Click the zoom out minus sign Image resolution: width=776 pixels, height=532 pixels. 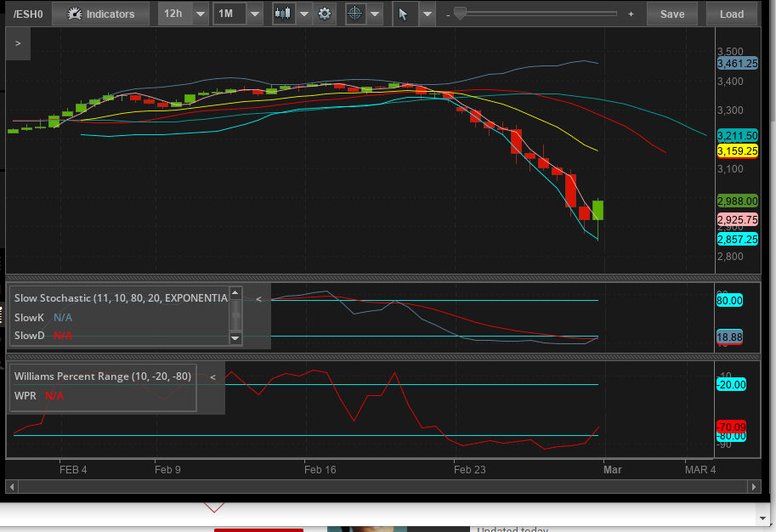448,15
